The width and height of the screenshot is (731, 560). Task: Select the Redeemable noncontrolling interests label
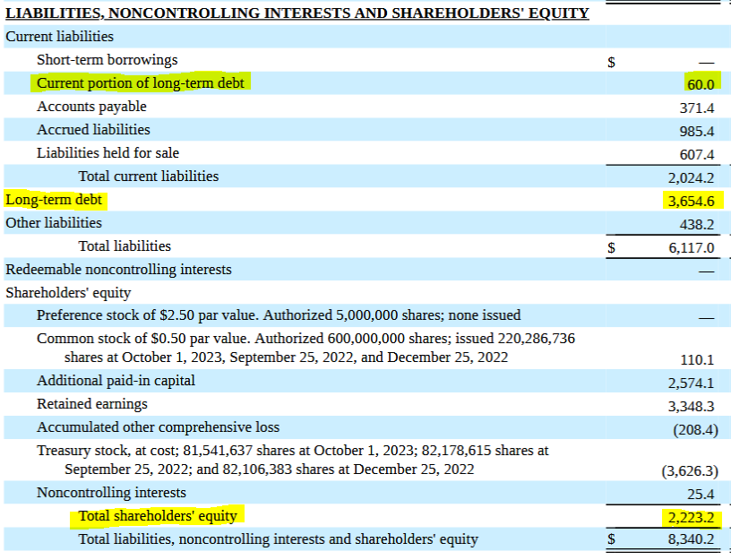click(x=118, y=270)
